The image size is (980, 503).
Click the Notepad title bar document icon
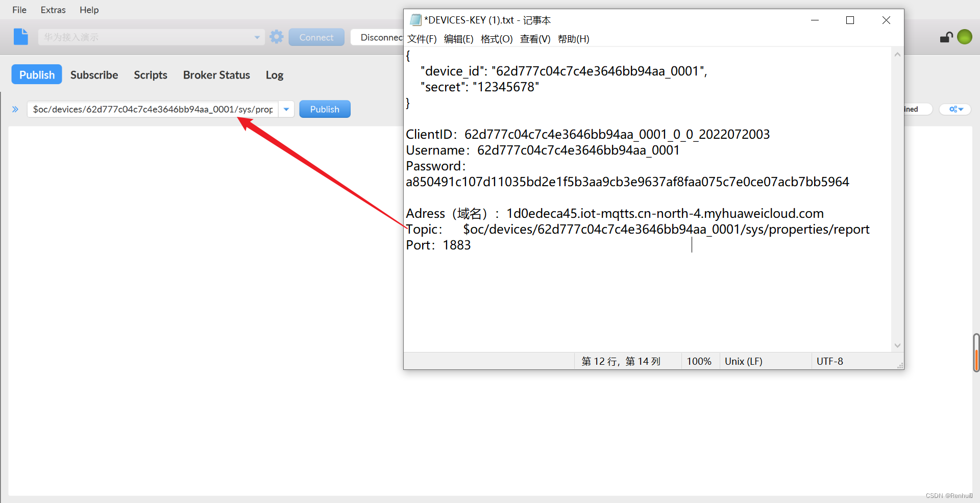point(415,20)
